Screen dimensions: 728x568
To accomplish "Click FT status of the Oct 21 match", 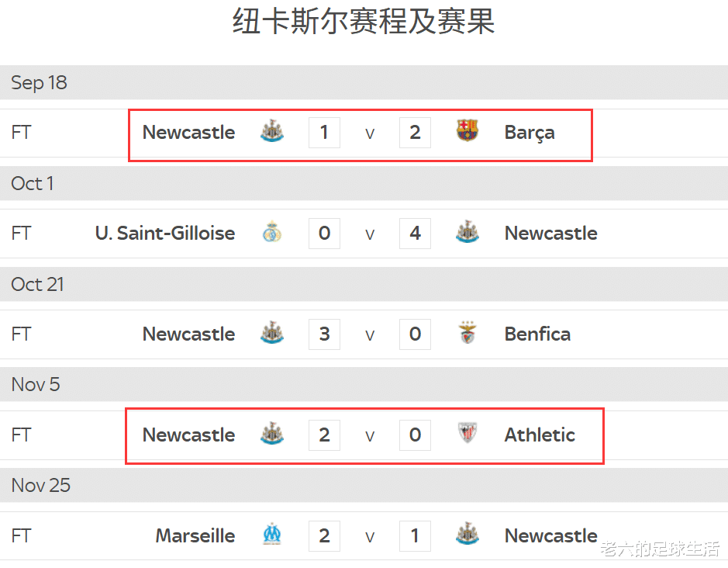I will 21,334.
